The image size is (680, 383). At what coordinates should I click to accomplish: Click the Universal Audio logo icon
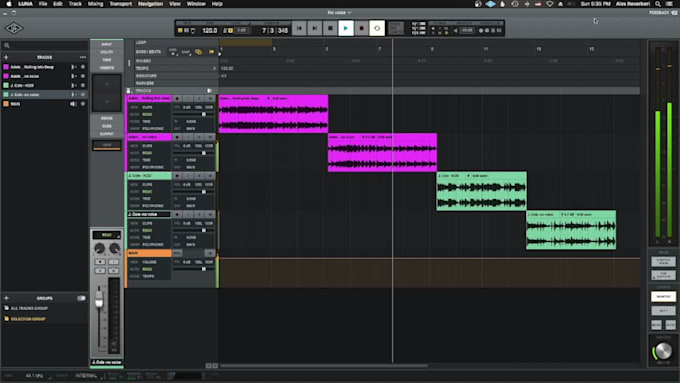pos(14,29)
